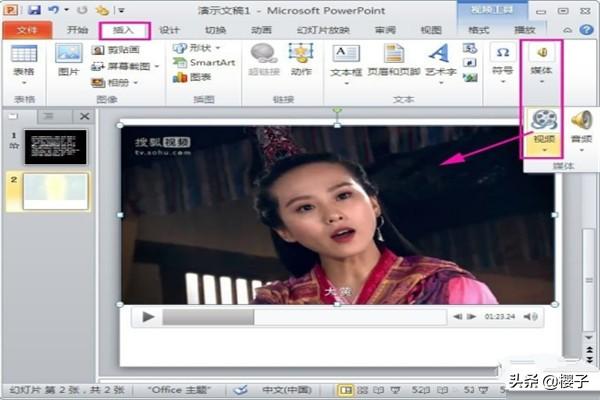Click the Undo icon in quick access toolbar

[x=54, y=10]
